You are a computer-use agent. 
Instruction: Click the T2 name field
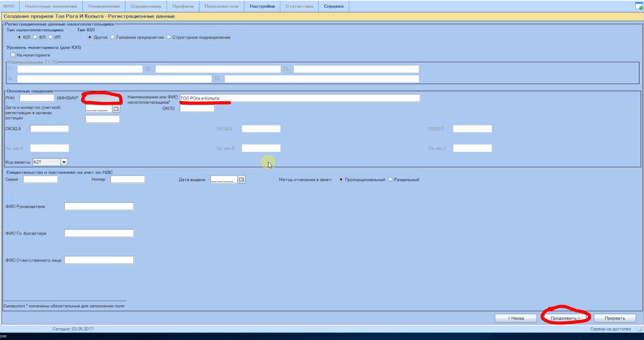coord(218,69)
